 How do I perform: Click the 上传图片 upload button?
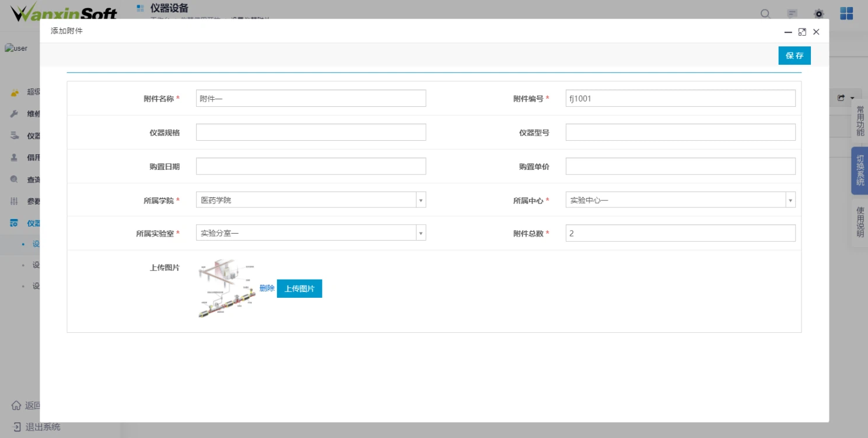(299, 288)
